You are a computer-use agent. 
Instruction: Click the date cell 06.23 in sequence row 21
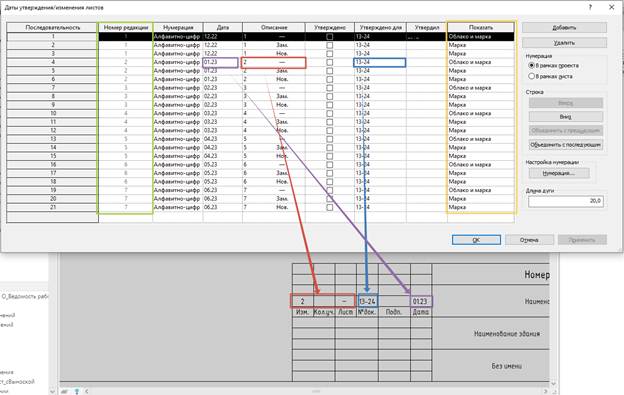point(223,207)
